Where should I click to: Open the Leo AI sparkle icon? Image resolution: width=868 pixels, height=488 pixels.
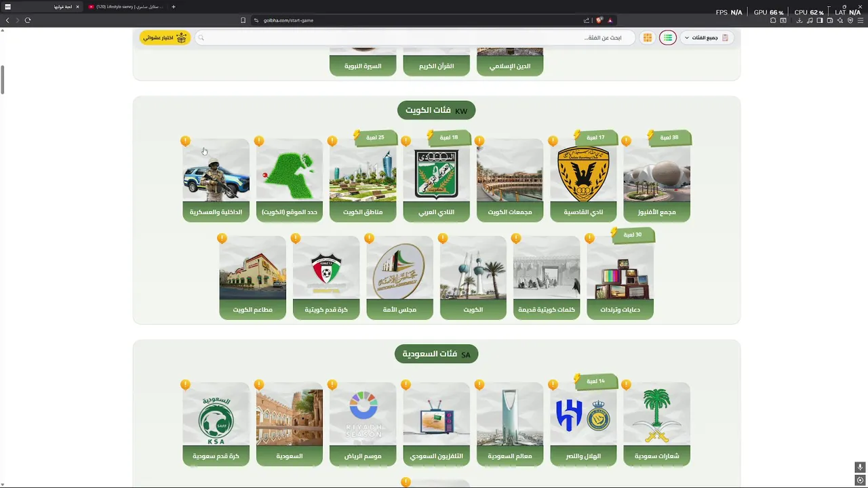coord(840,20)
